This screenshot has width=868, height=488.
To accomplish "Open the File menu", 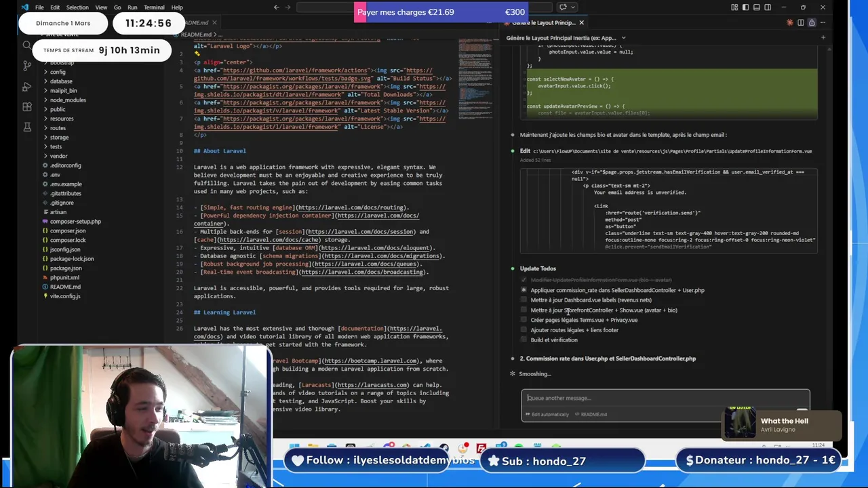I will [x=39, y=7].
